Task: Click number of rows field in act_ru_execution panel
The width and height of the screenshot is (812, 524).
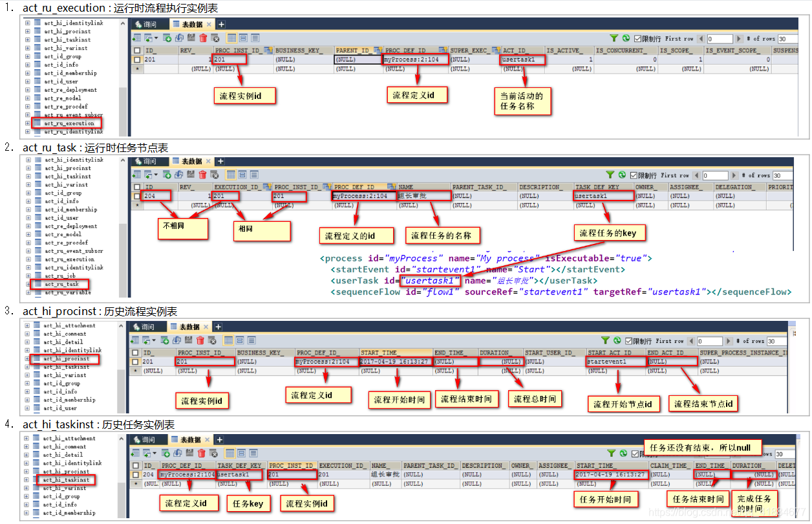Action: point(788,39)
